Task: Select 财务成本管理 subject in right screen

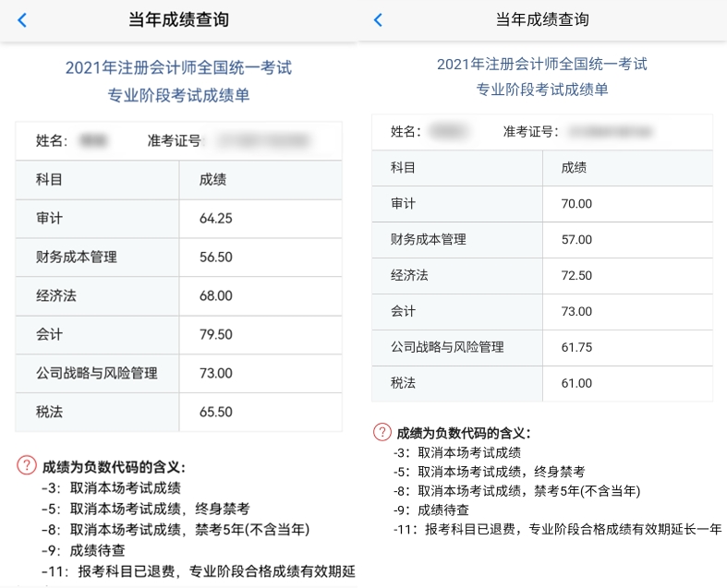Action: [x=429, y=240]
